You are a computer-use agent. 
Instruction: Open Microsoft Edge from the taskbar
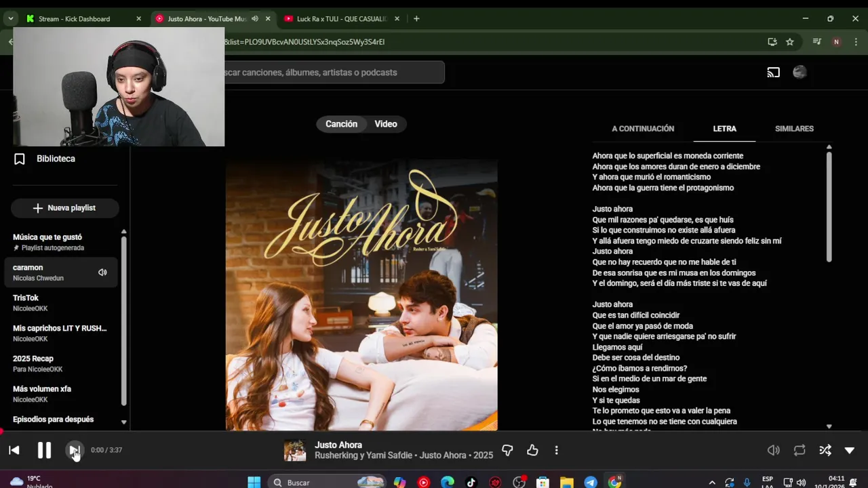tap(448, 482)
